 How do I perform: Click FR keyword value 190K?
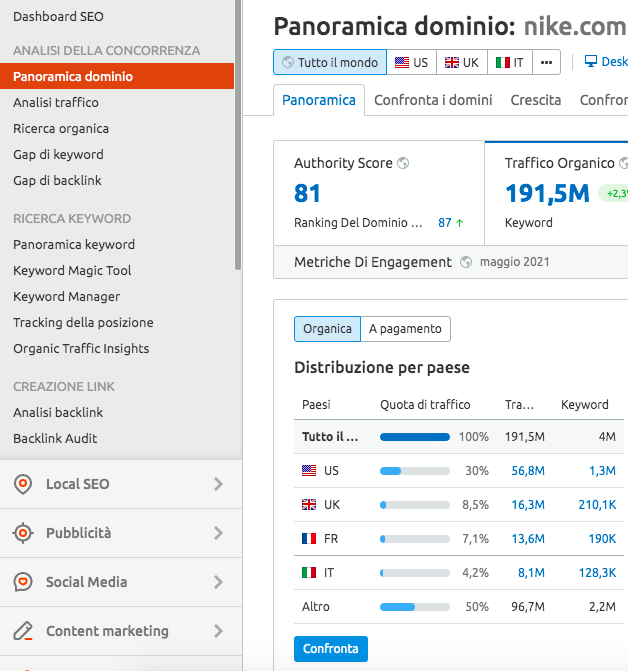(x=602, y=538)
